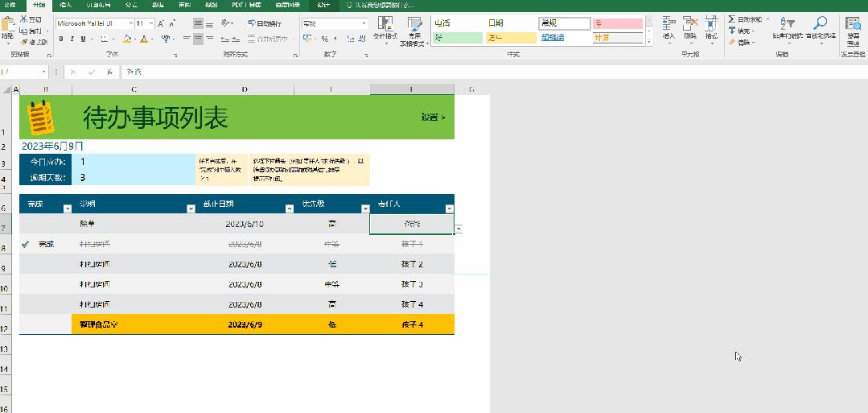
Task: Click the percent style icon
Action: 324,39
